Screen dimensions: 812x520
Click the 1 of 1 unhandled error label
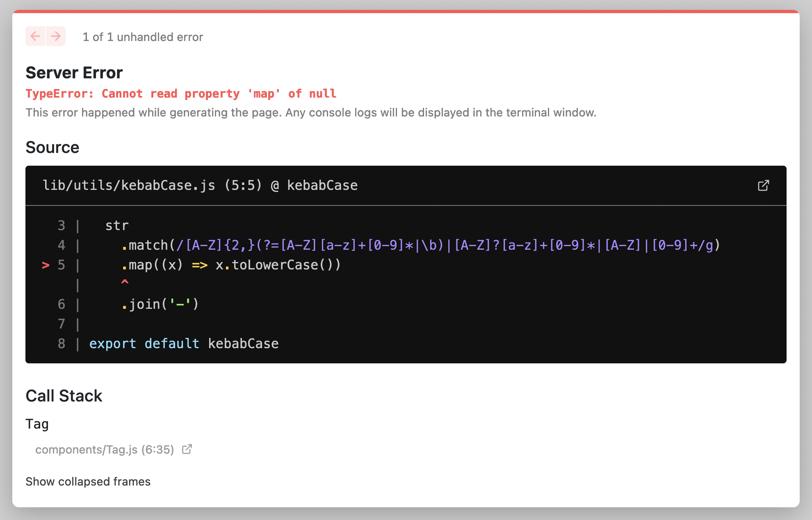[143, 37]
